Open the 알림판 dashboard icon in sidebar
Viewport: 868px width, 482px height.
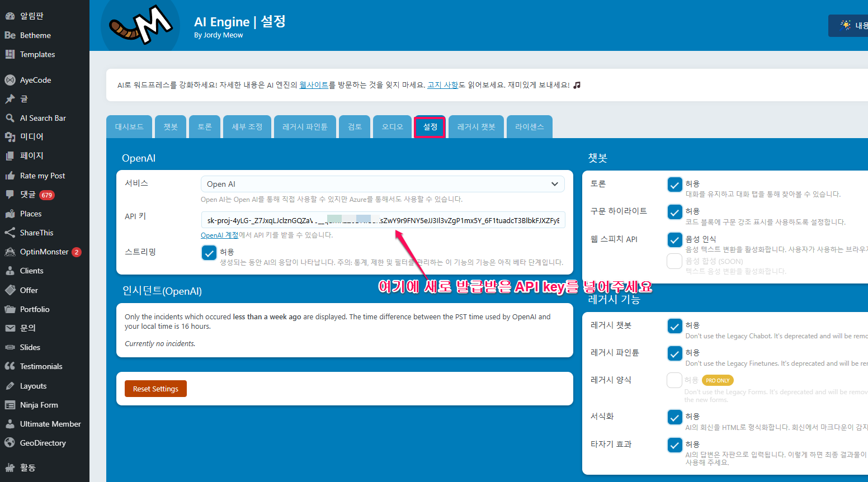pos(10,16)
